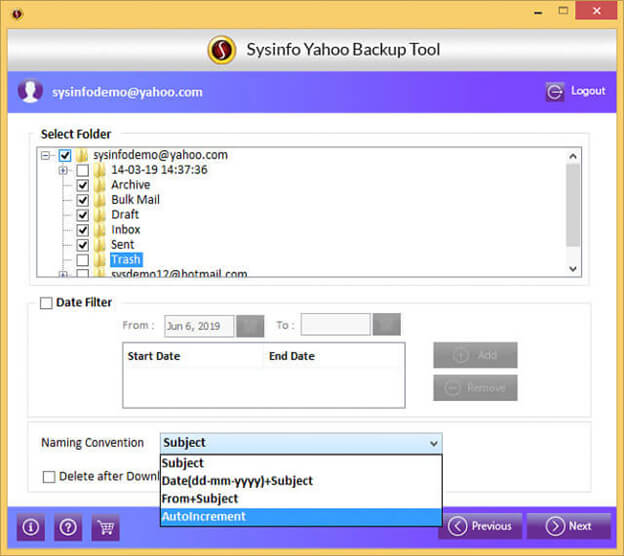Uncheck the Inbox folder checkbox
Viewport: 624px width, 556px height.
[83, 230]
